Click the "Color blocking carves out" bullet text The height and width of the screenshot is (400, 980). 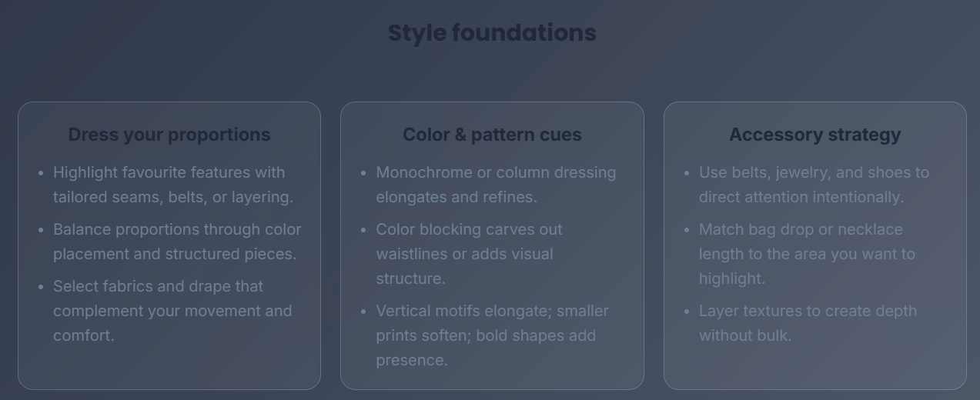coord(469,254)
